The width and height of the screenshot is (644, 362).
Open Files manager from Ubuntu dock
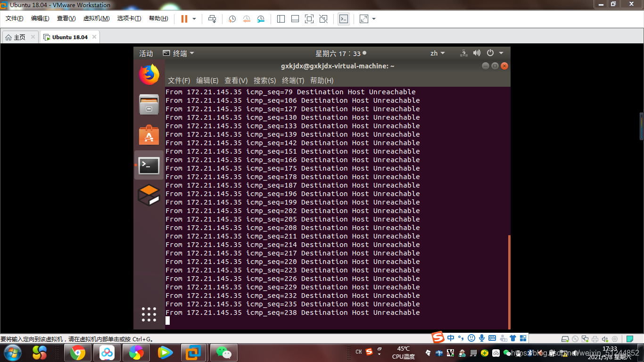[149, 104]
